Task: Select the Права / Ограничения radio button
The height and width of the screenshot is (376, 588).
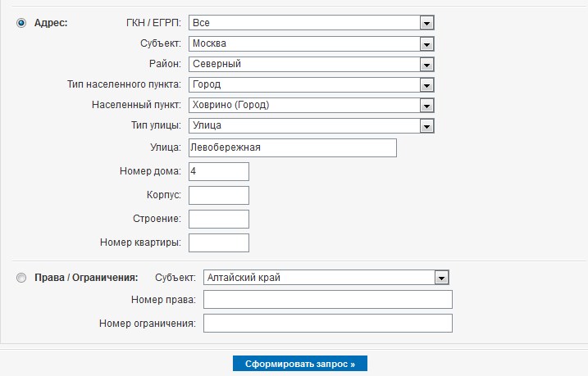Action: (21, 278)
